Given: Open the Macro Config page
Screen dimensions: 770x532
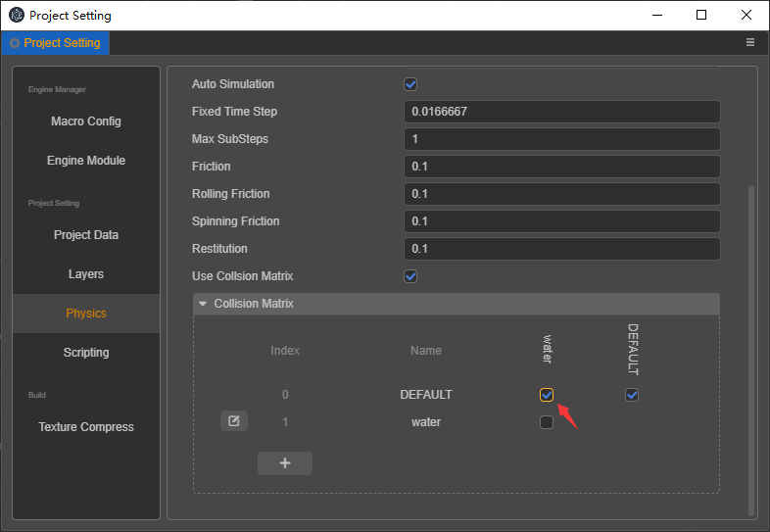Looking at the screenshot, I should click(x=86, y=121).
